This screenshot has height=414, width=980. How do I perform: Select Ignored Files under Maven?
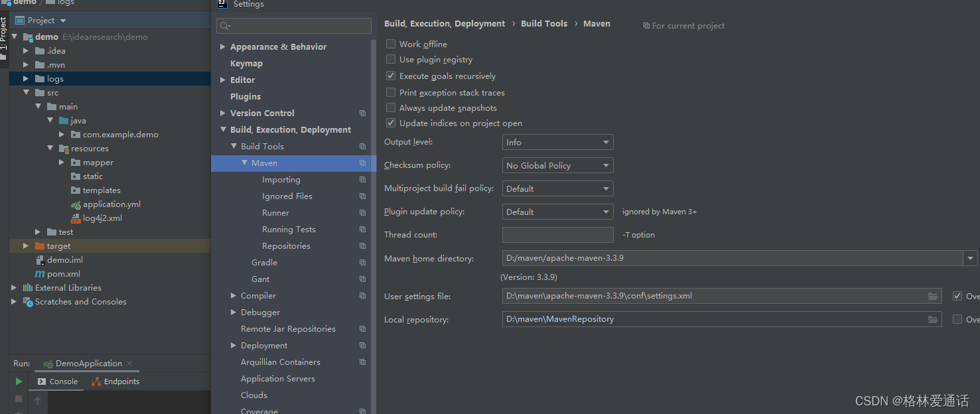click(x=287, y=196)
